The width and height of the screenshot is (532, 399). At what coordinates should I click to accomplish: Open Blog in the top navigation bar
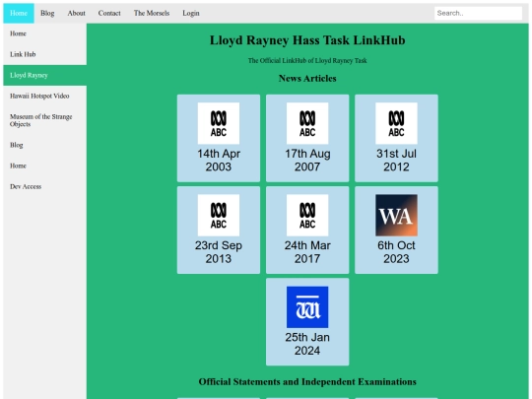pyautogui.click(x=47, y=13)
